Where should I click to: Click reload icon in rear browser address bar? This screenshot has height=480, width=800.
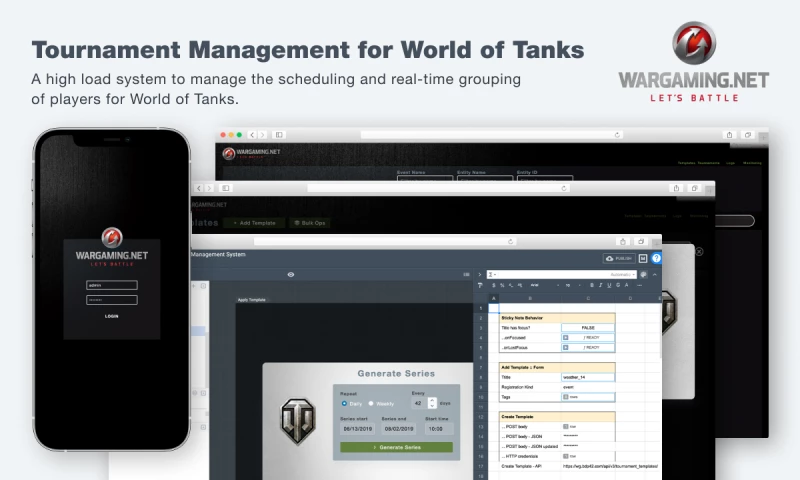click(x=617, y=135)
